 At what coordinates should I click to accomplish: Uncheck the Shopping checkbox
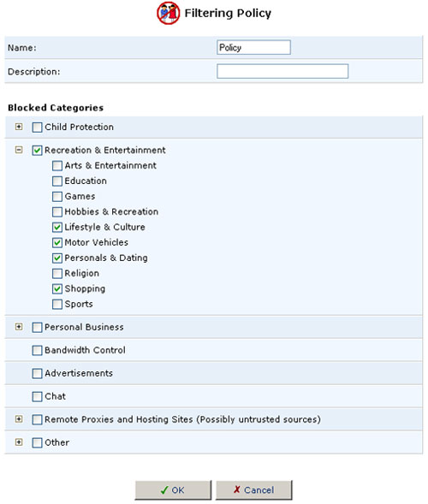click(57, 289)
